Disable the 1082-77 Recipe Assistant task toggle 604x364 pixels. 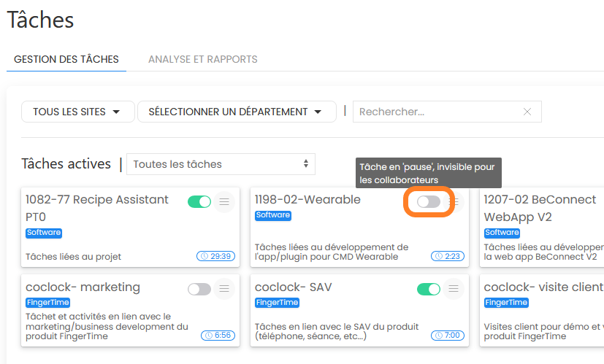(x=199, y=201)
